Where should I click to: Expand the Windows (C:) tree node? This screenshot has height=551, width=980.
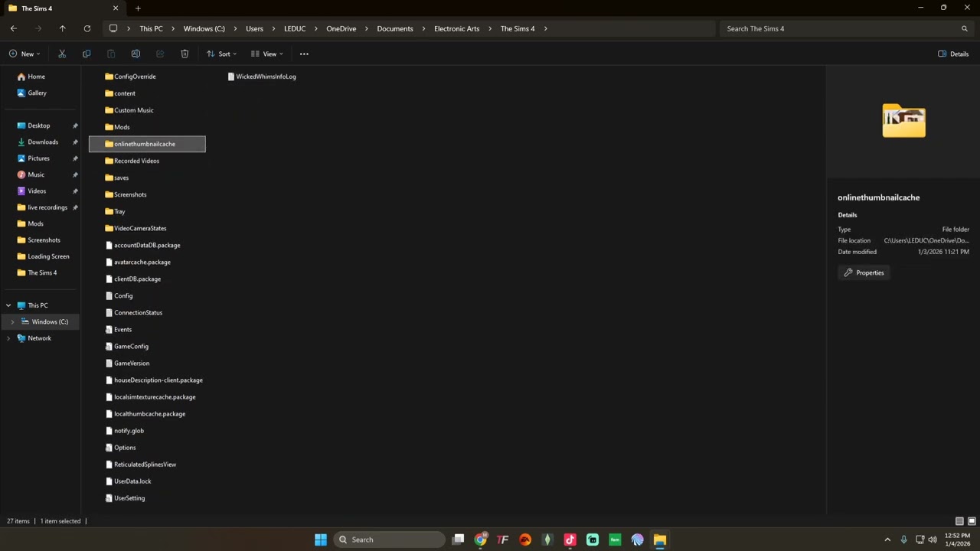point(12,322)
